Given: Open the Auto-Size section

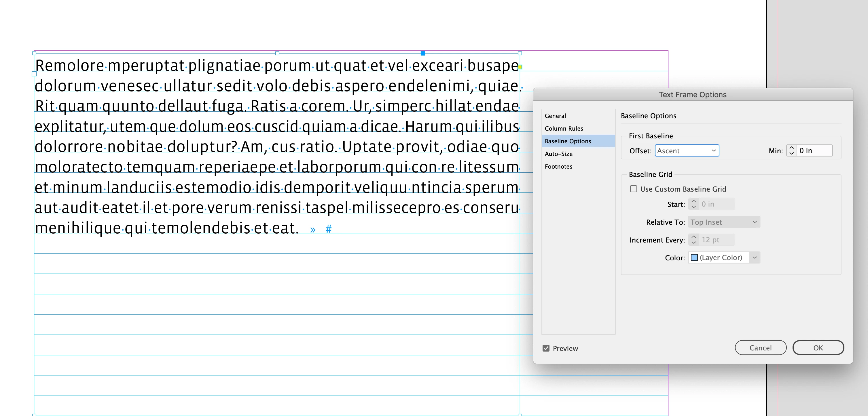Looking at the screenshot, I should (558, 154).
